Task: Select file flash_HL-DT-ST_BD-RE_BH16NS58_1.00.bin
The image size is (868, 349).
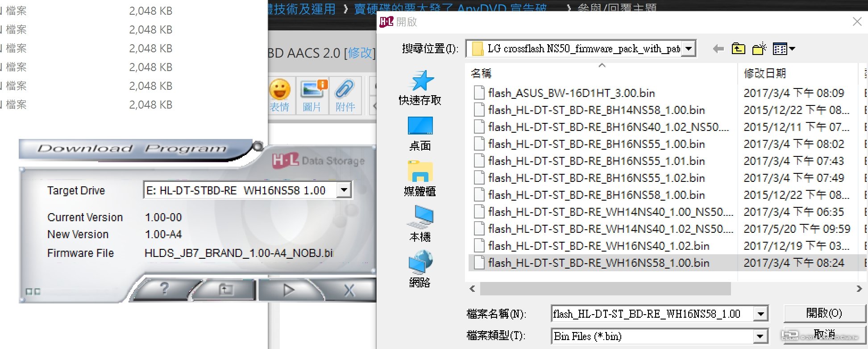Action: click(x=597, y=195)
